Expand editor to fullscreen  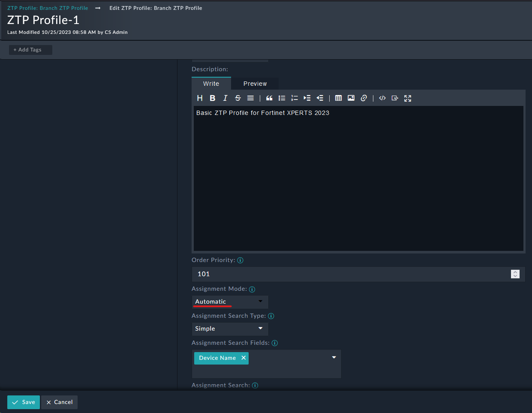408,98
